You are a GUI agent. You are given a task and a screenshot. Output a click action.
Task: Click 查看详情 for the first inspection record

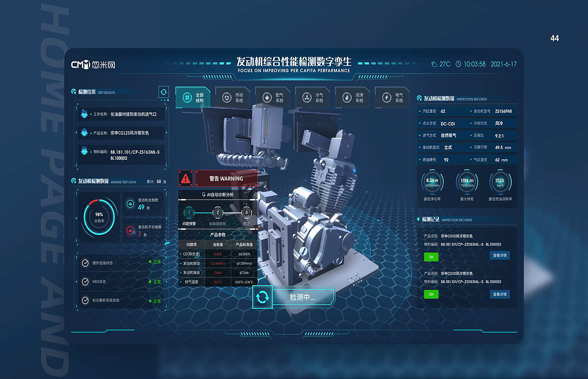500,255
